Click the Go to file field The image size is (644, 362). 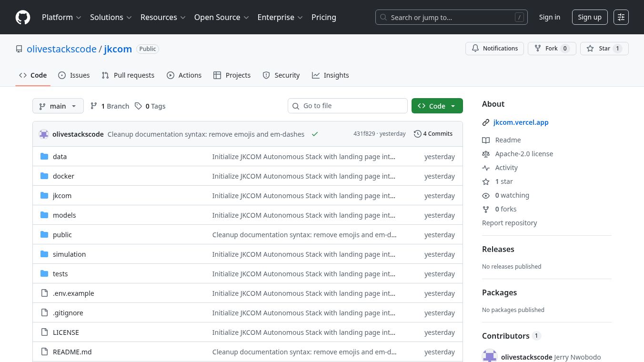[348, 106]
